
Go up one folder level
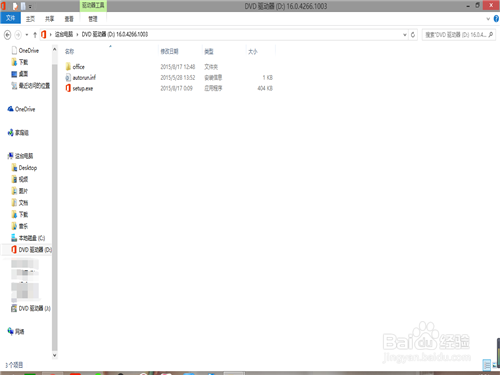[x=35, y=35]
